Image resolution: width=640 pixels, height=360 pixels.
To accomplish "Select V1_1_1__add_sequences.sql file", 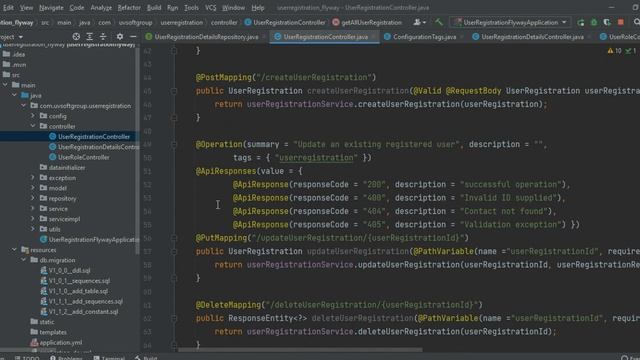I will pyautogui.click(x=86, y=301).
